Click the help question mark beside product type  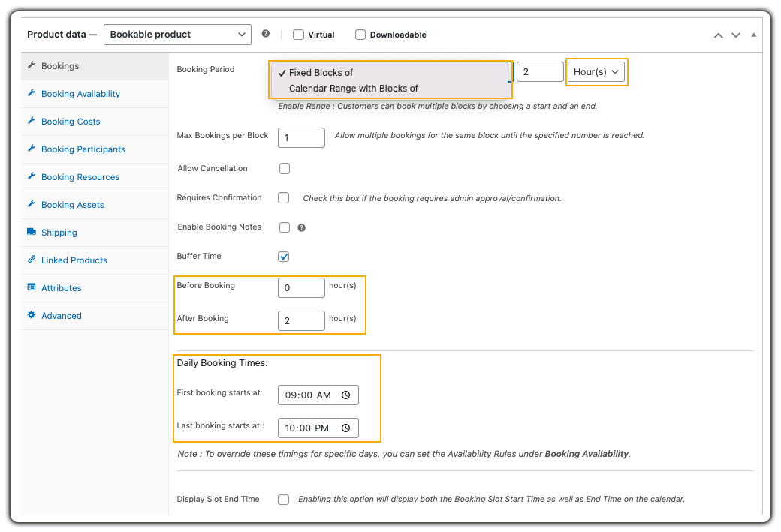tap(266, 33)
